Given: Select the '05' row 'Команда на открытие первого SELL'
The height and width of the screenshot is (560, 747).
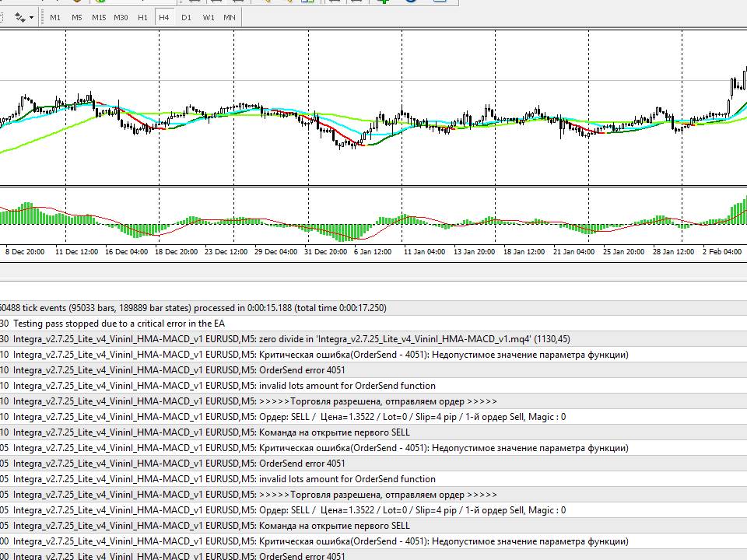Looking at the screenshot, I should coord(373,526).
